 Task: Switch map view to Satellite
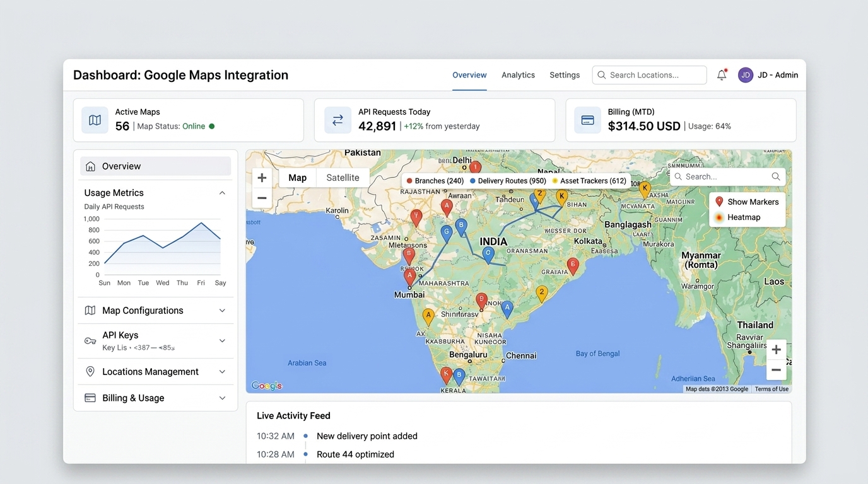pyautogui.click(x=343, y=178)
